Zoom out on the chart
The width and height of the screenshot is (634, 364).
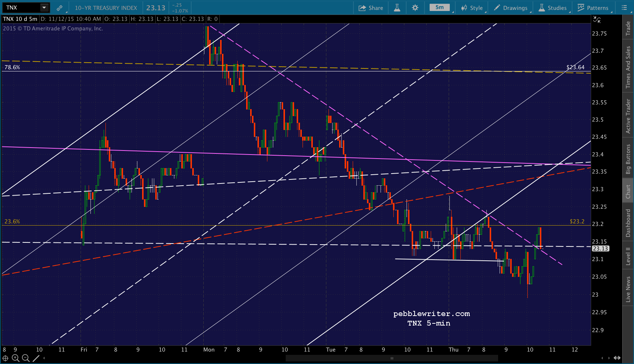tap(26, 358)
